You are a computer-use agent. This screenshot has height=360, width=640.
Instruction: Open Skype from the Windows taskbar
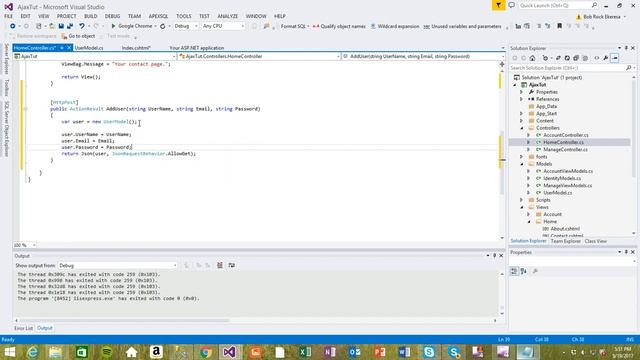coord(429,352)
